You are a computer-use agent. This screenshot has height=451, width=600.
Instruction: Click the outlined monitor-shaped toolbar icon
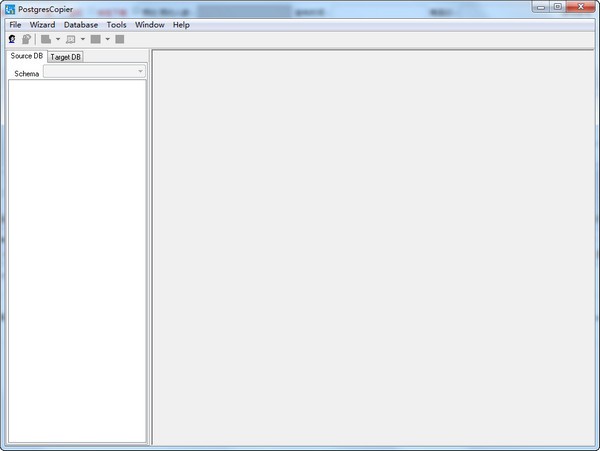pos(71,39)
